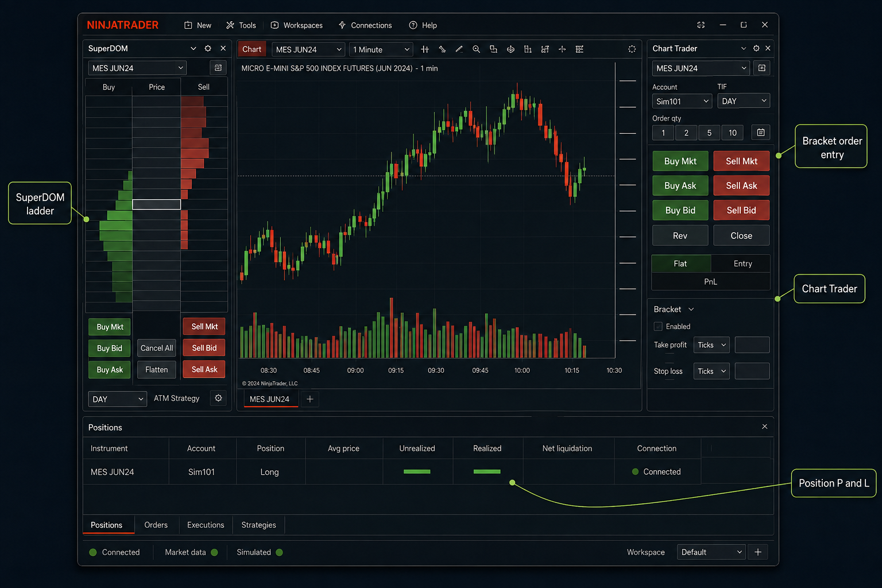Click the overlapping squares chart icon
882x588 pixels.
pos(493,49)
